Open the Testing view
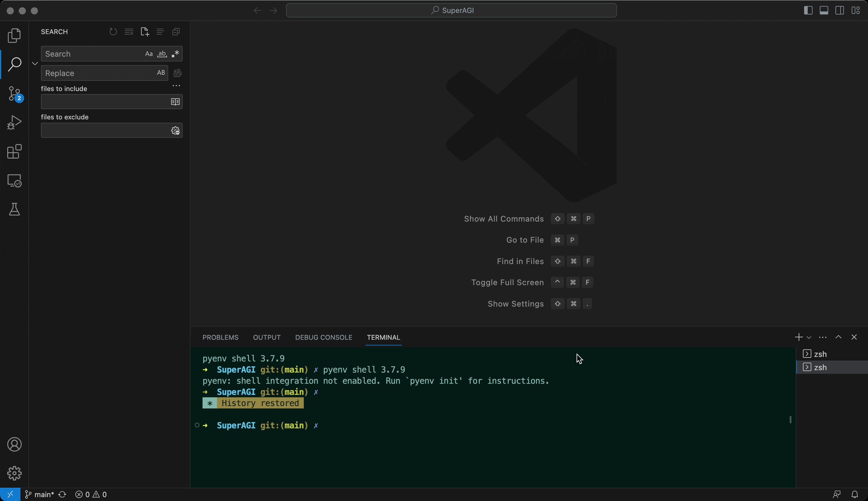Screen dimensions: 868x501 [x=14, y=209]
